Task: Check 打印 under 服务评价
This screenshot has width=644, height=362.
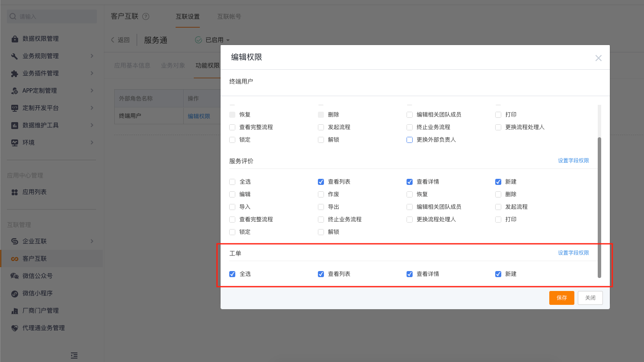Action: [x=498, y=220]
